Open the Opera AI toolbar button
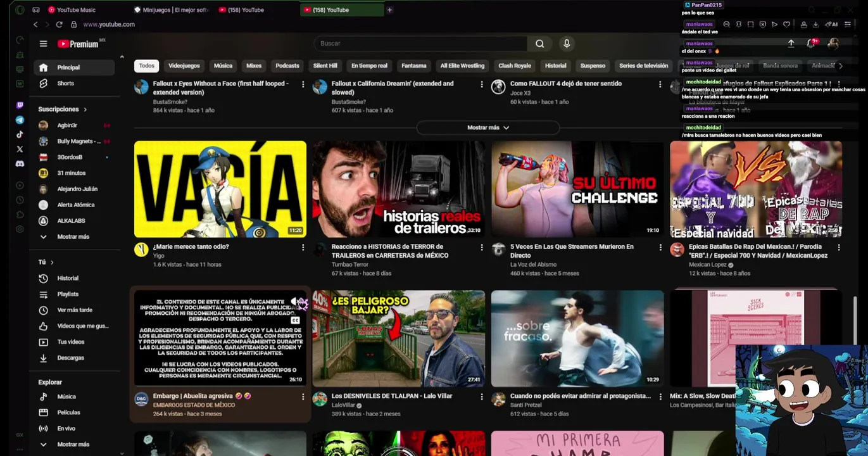The height and width of the screenshot is (456, 868). tap(831, 24)
